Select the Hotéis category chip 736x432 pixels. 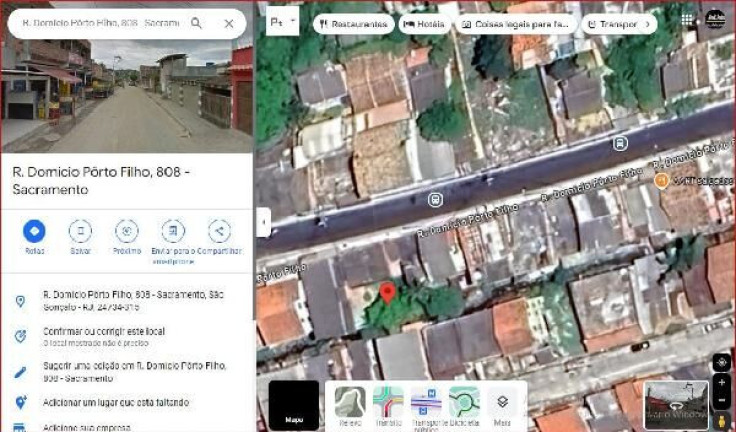(x=425, y=24)
